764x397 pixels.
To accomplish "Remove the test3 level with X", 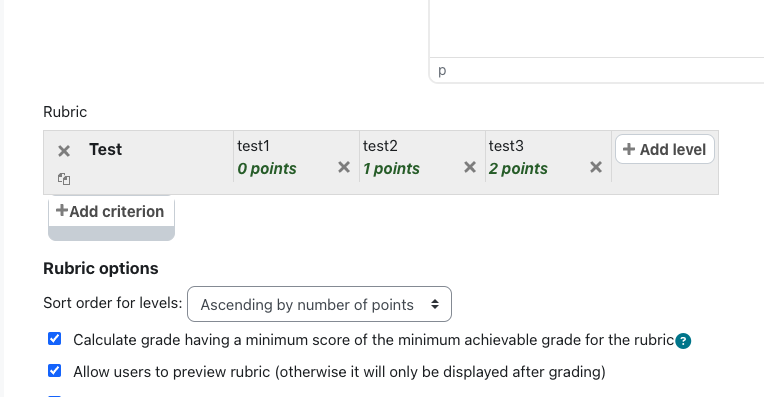I will click(595, 167).
